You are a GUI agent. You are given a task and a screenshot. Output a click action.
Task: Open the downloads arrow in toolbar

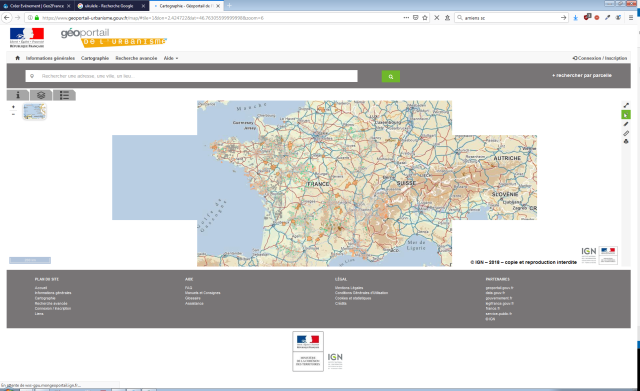click(x=576, y=18)
